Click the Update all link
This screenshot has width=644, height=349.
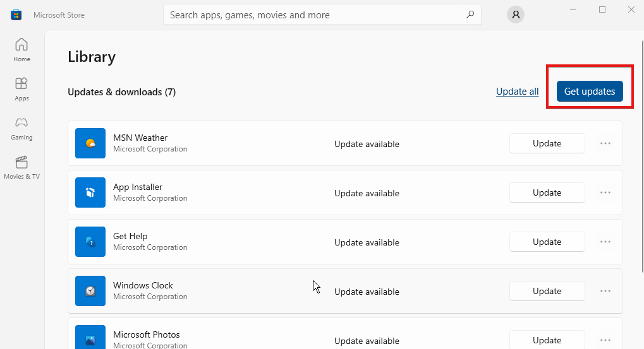[x=517, y=92]
